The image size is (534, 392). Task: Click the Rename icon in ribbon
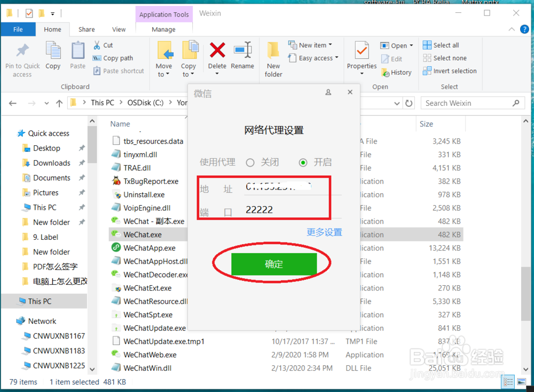242,50
